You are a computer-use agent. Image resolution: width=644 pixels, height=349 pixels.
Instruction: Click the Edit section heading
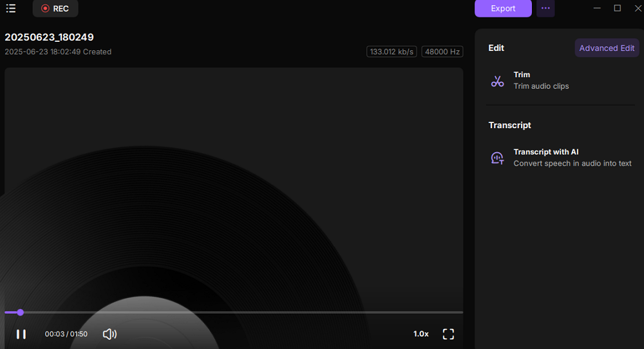[496, 48]
